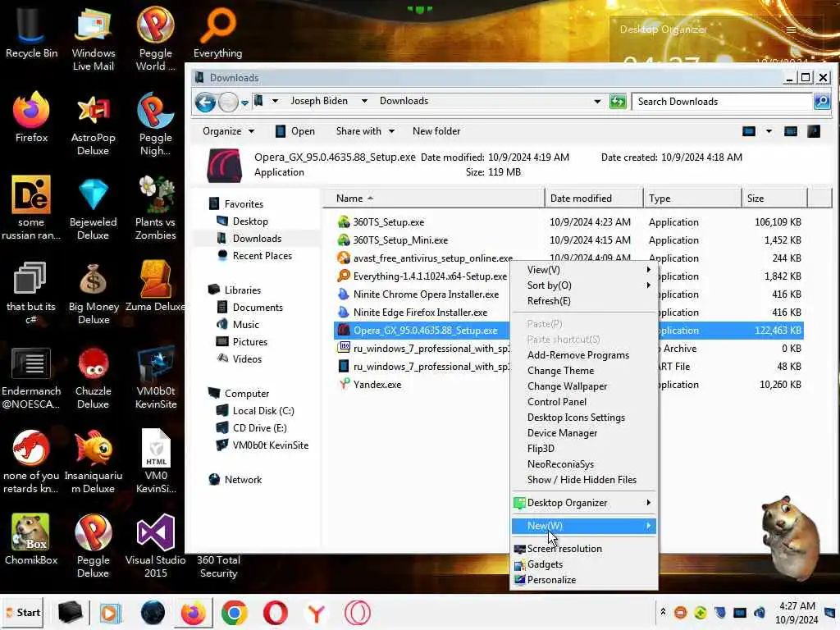Click the Forward arrow in Downloads window
This screenshot has width=840, height=630.
pos(228,102)
